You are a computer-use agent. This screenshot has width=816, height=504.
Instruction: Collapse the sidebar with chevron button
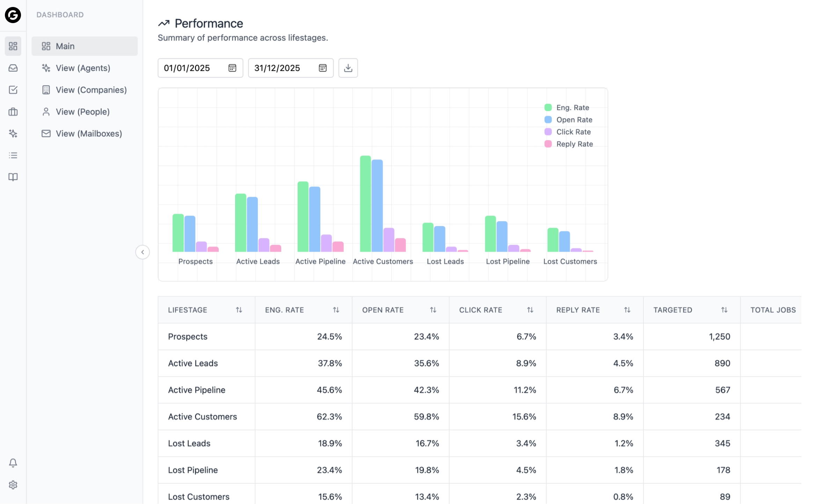tap(143, 252)
